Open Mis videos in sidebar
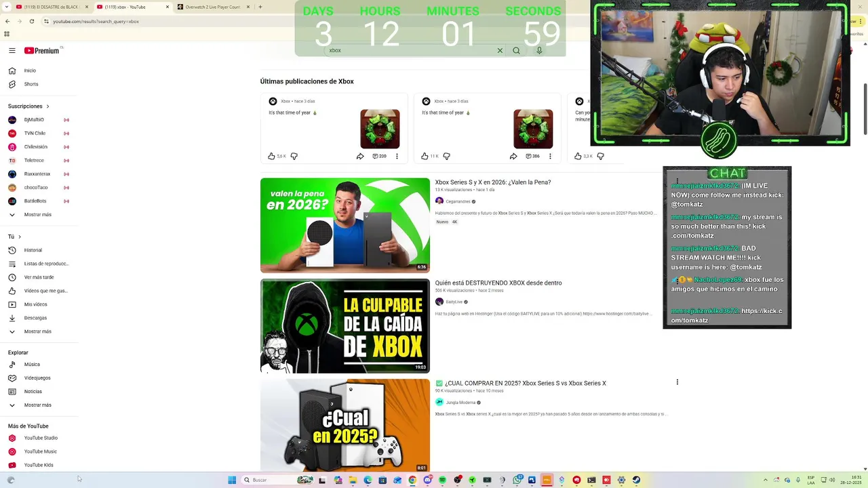The width and height of the screenshot is (868, 488). (x=35, y=304)
